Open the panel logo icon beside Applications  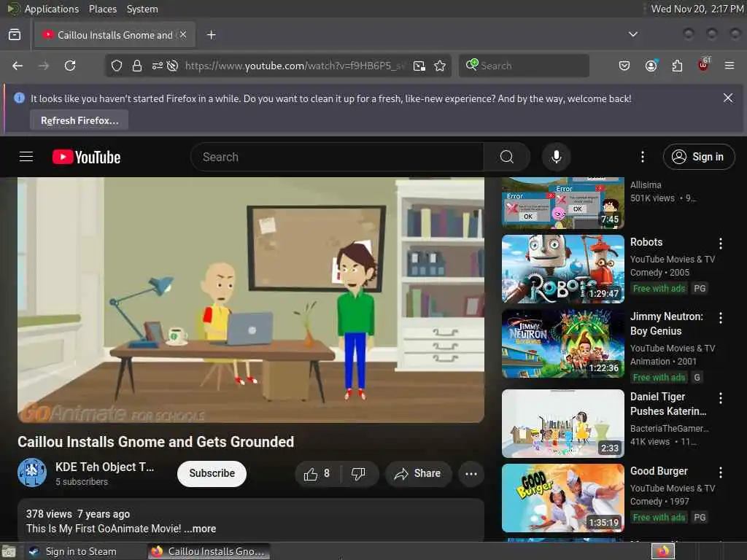tap(13, 9)
